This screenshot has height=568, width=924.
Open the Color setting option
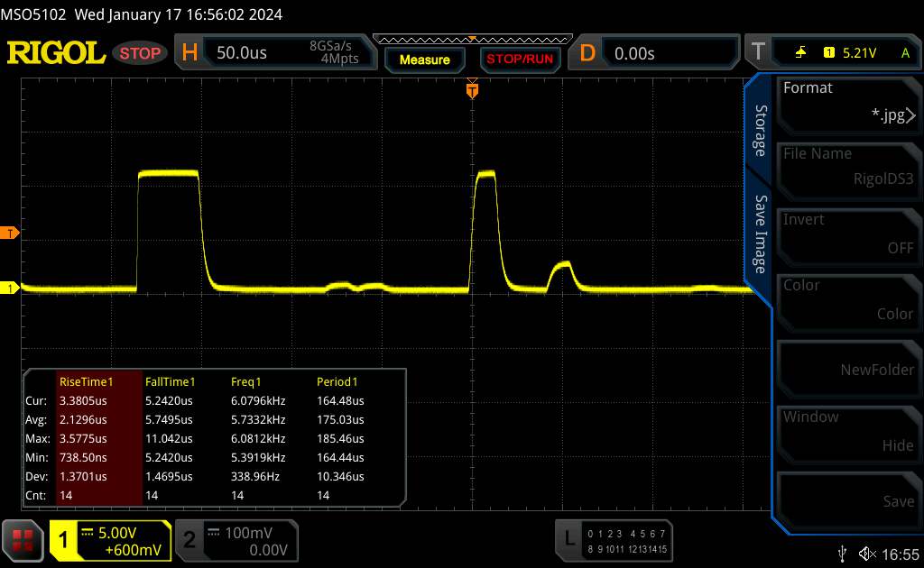pos(848,299)
